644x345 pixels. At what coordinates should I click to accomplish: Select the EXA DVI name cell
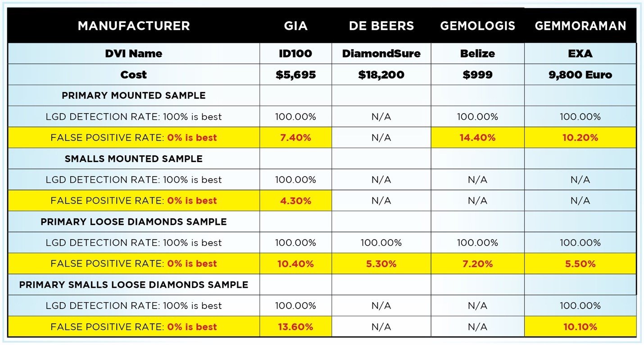(581, 54)
